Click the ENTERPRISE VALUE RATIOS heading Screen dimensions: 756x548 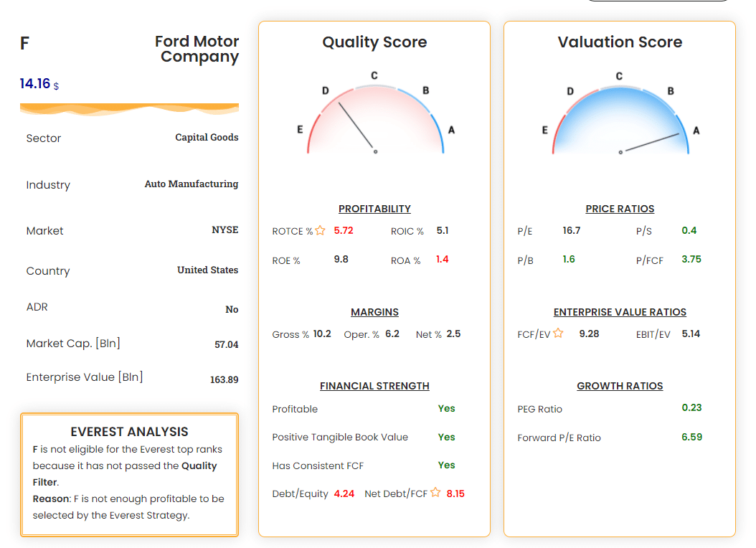[620, 312]
